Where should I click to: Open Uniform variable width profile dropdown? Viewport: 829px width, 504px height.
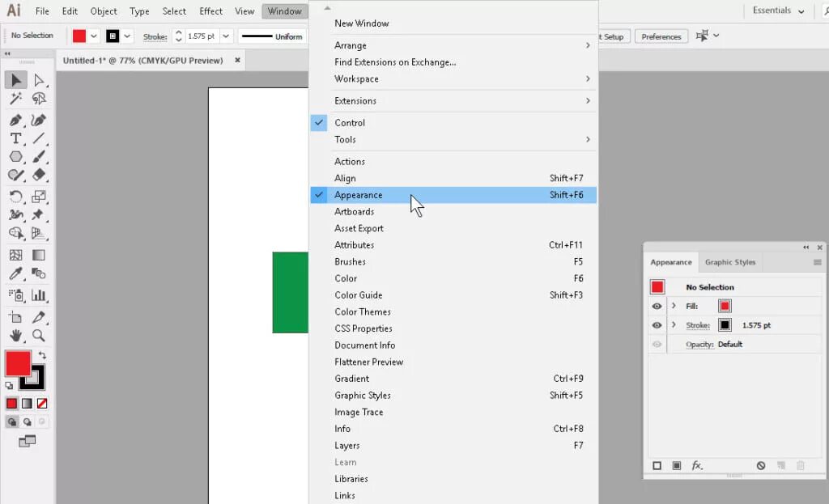[x=273, y=36]
